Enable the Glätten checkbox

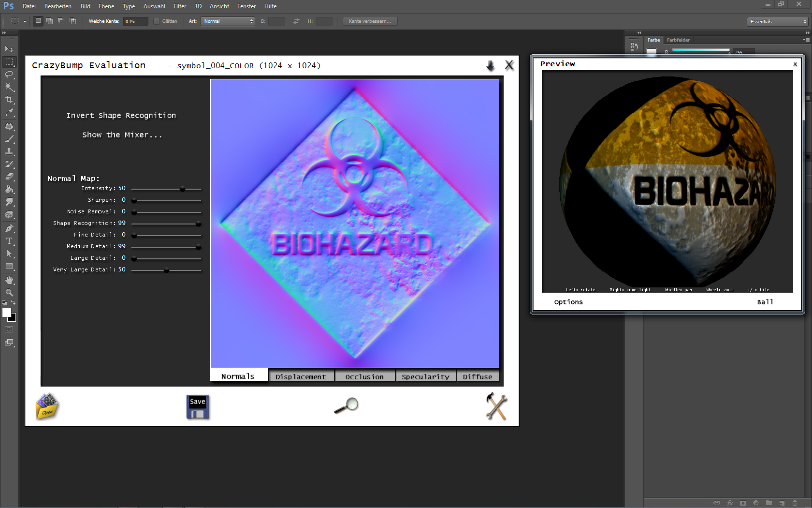point(157,21)
